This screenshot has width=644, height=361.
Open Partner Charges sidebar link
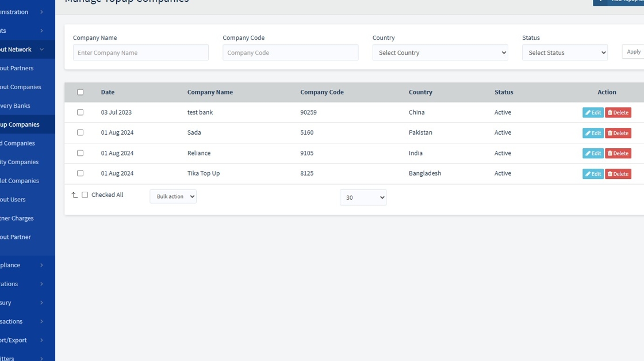click(17, 219)
